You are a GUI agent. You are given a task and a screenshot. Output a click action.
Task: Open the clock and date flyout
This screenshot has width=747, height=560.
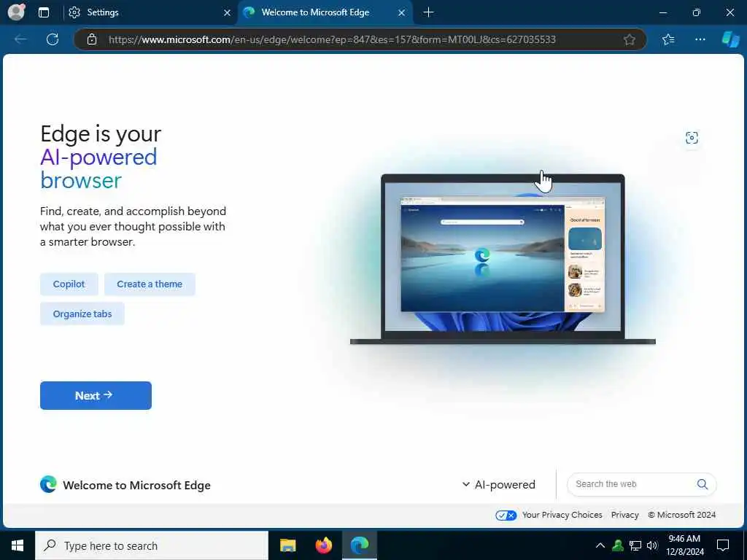[684, 545]
